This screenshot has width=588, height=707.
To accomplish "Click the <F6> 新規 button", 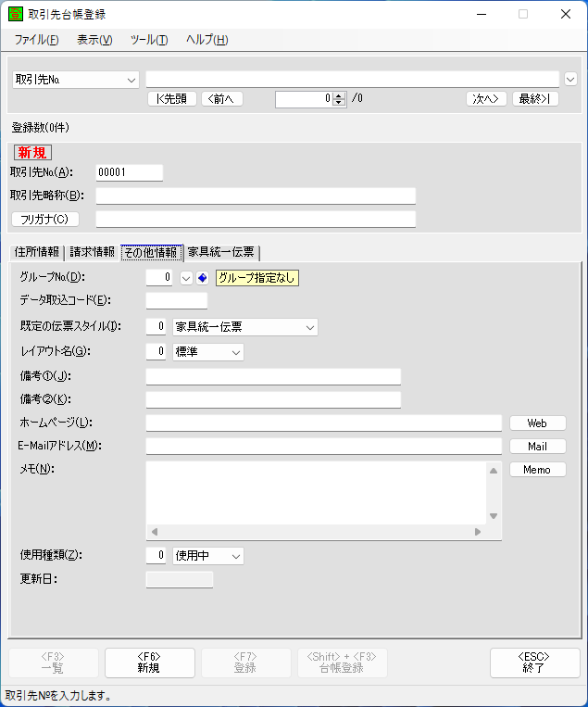I will tap(150, 663).
